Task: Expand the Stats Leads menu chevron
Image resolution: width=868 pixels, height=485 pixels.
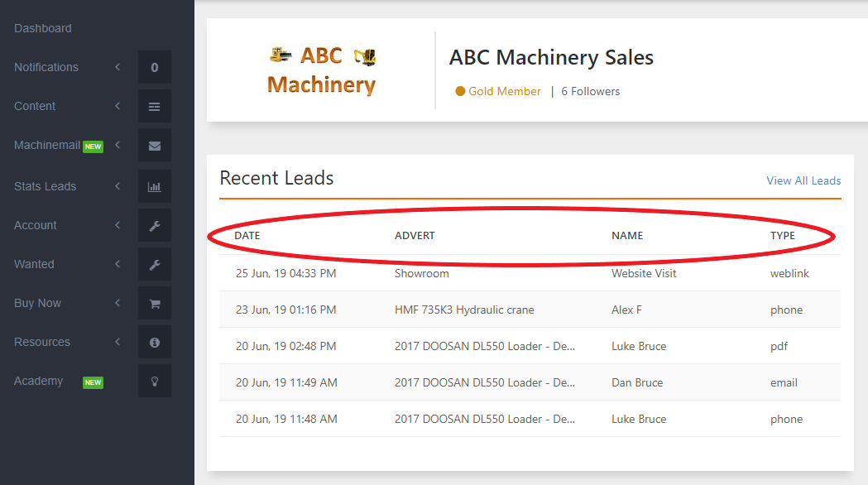Action: point(117,186)
